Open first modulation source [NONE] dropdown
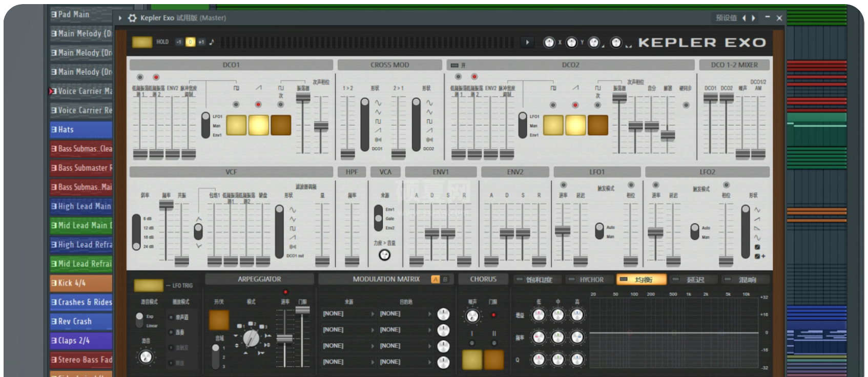868x377 pixels. coord(348,313)
